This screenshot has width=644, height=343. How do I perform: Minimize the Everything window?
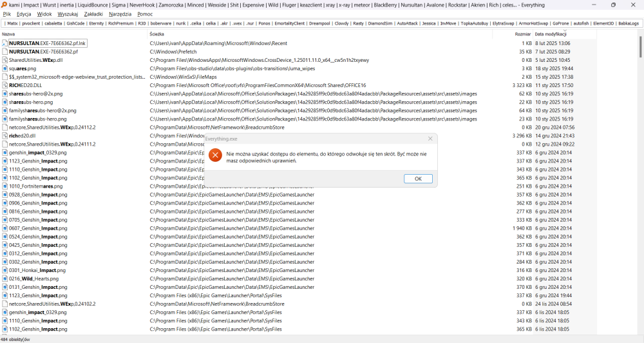pyautogui.click(x=594, y=5)
